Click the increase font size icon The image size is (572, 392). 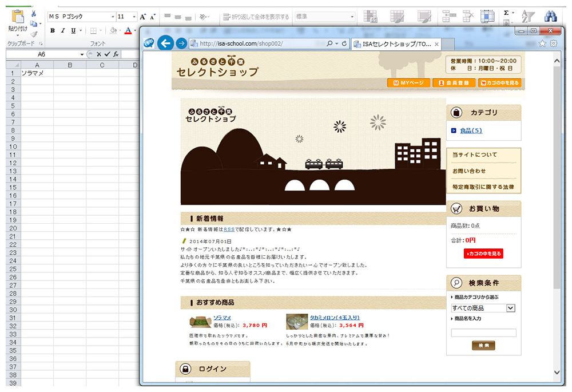coord(142,17)
